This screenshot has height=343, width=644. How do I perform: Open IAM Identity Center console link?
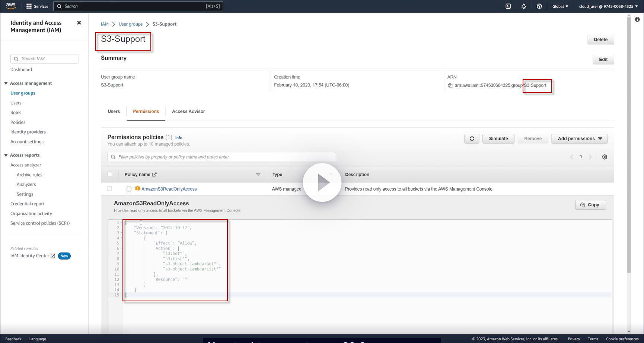click(30, 256)
